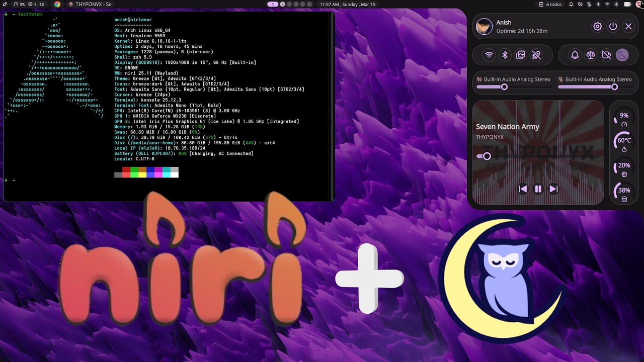Click the 38% disk usage gauge
This screenshot has width=644, height=362.
pyautogui.click(x=624, y=193)
